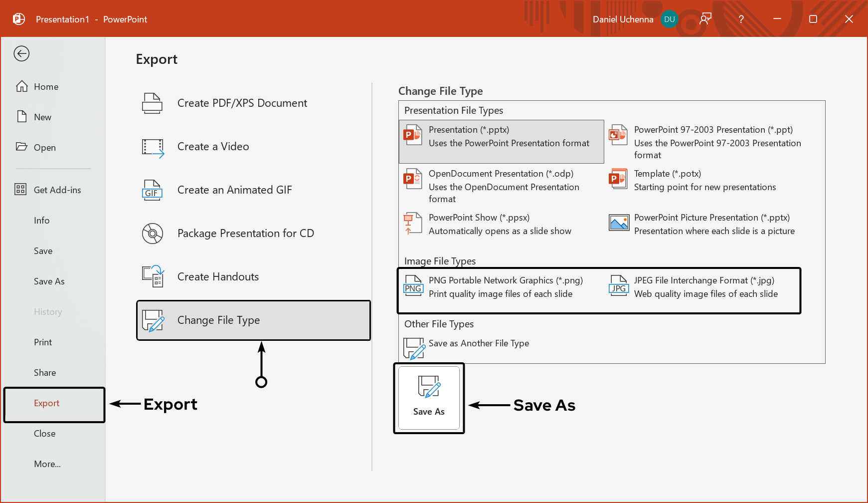The width and height of the screenshot is (868, 503).
Task: Open the Print section in sidebar
Action: [43, 342]
